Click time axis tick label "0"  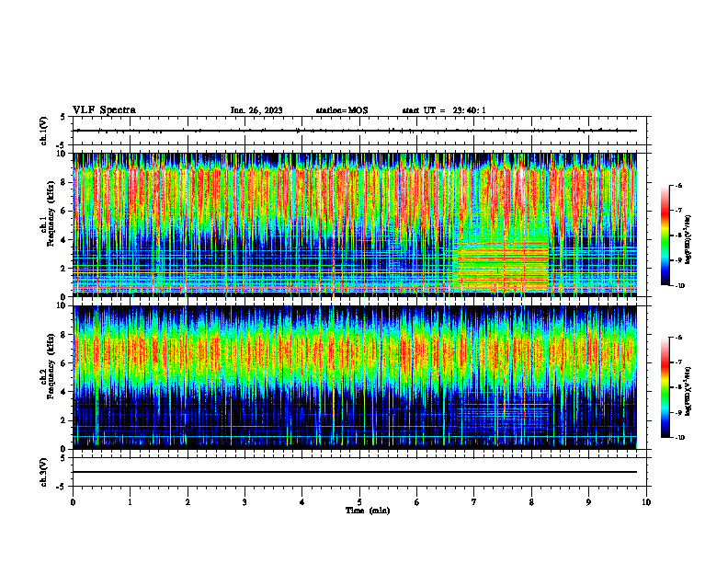[x=73, y=502]
